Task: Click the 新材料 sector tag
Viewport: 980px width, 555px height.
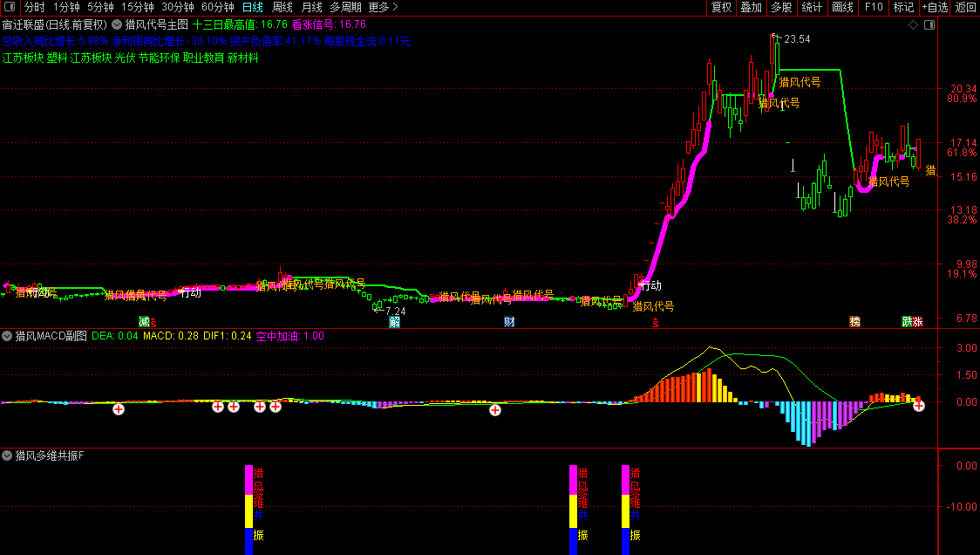Action: 242,58
